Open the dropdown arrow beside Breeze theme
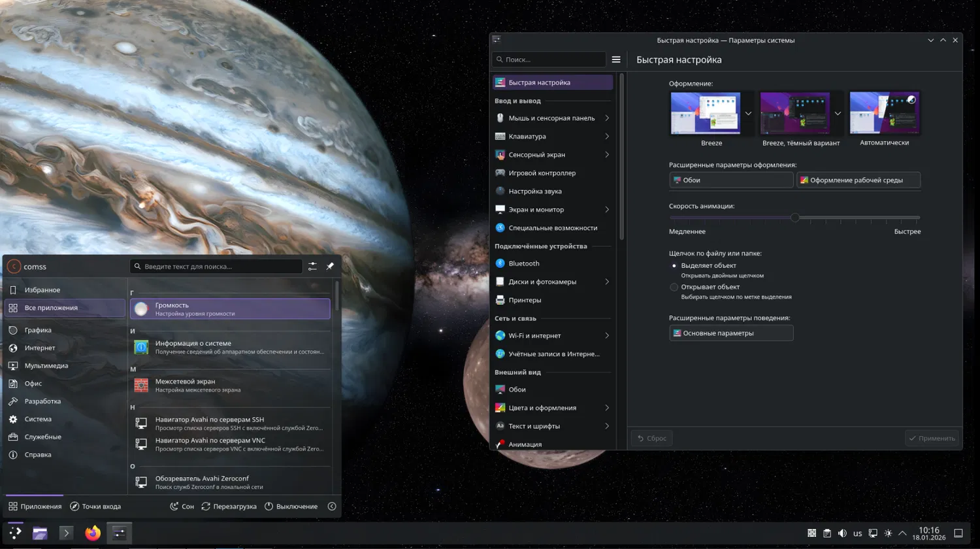The height and width of the screenshot is (549, 980). 748,114
